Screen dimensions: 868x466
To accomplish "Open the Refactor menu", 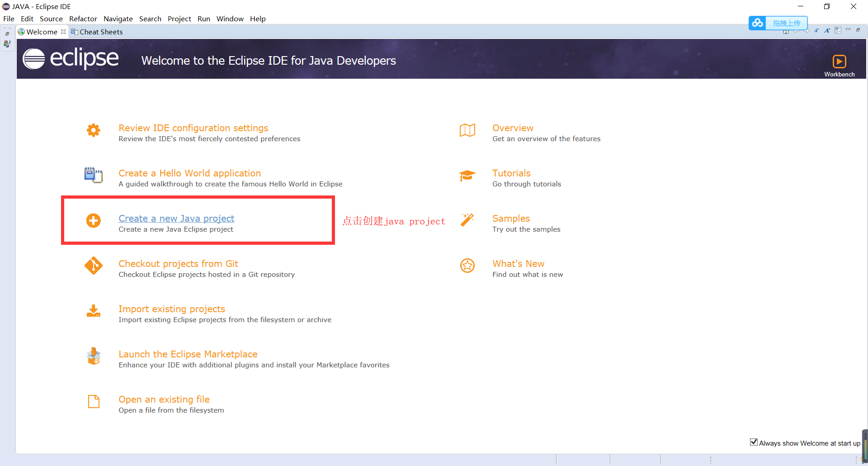I will pos(83,19).
